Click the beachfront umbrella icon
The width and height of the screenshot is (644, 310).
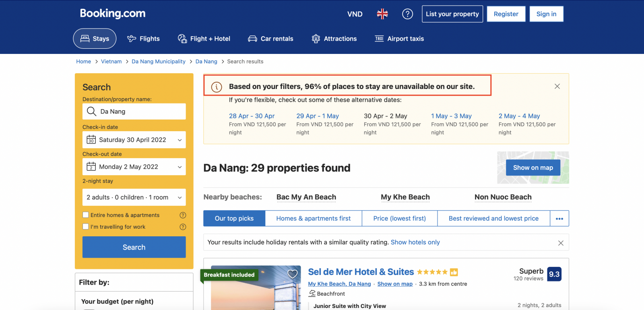coord(312,293)
